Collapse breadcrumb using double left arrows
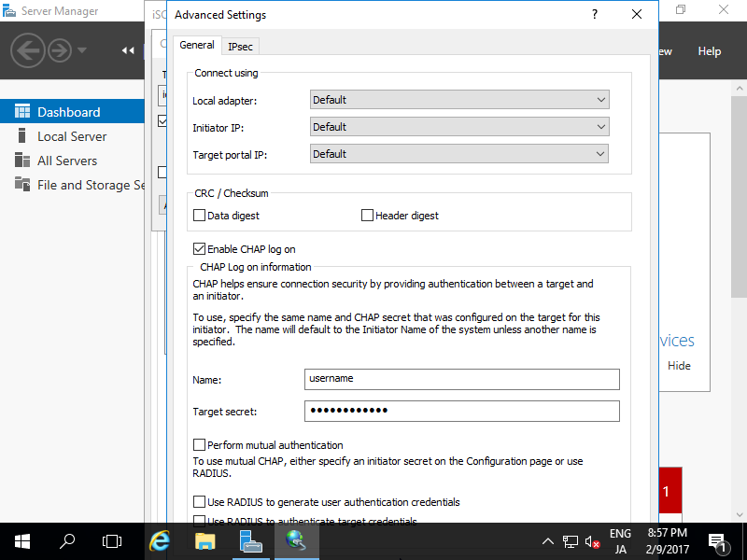 pos(127,50)
